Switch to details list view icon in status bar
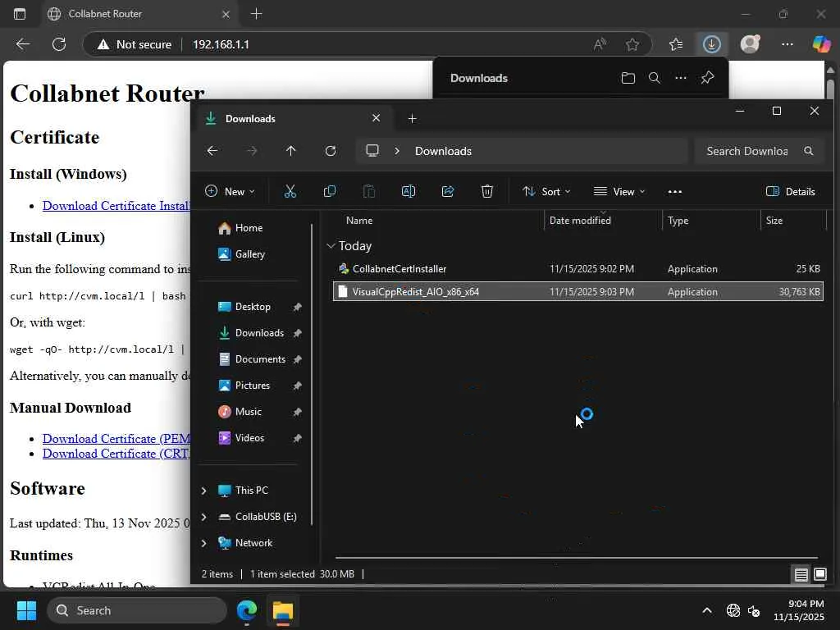This screenshot has width=840, height=630. [801, 575]
